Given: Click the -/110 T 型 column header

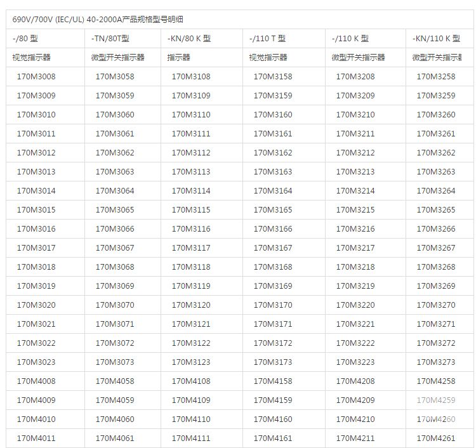Looking at the screenshot, I should 267,39.
